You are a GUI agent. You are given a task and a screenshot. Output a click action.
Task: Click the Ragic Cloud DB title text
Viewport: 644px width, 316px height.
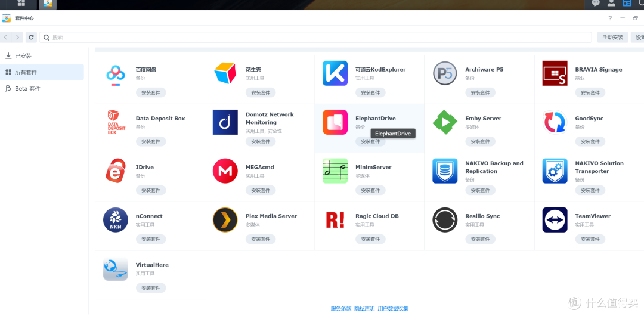click(377, 216)
